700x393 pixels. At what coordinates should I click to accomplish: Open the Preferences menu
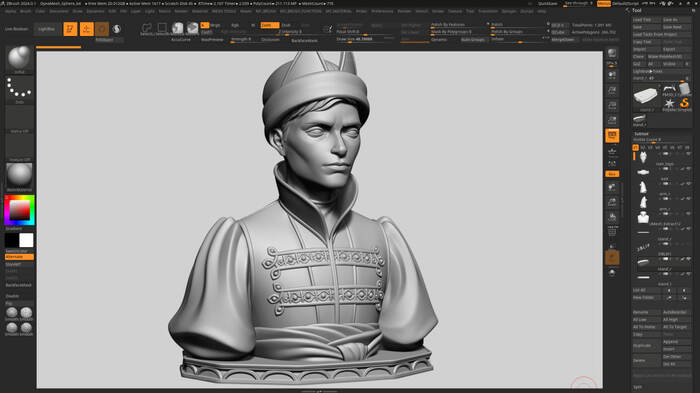click(x=382, y=11)
